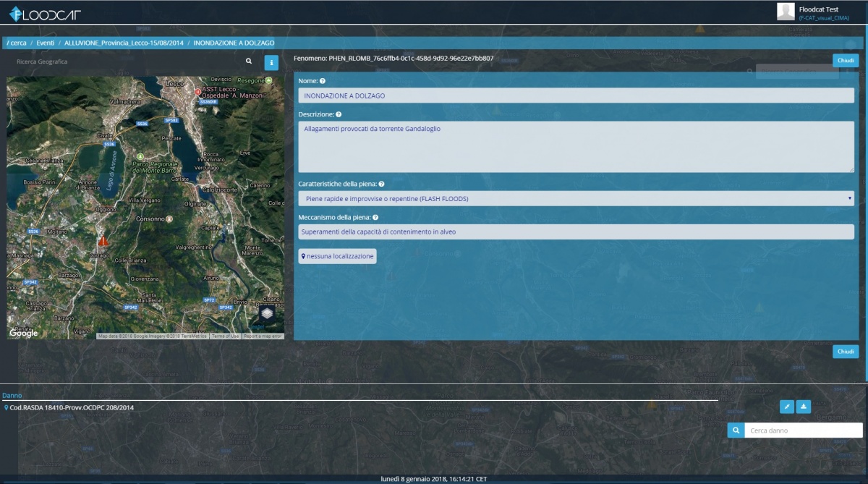The image size is (868, 484).
Task: Focus the Meccanismo della piena field
Action: pos(576,232)
